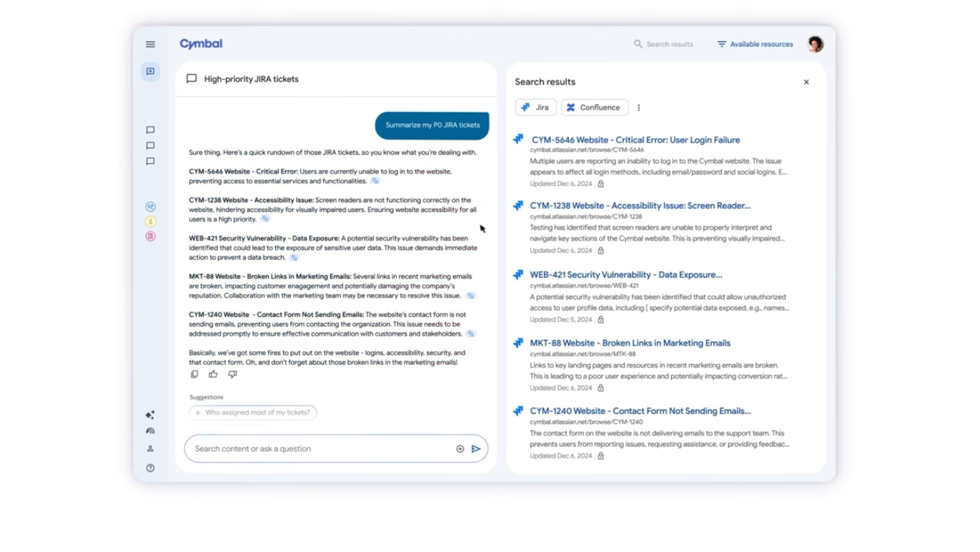Open the source link after the CYM-1238 summary
This screenshot has height=552, width=980.
265,219
